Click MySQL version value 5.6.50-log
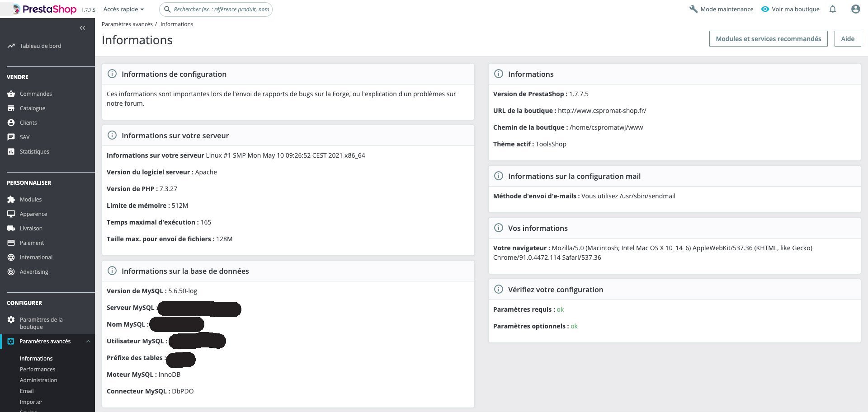This screenshot has height=412, width=868. pos(183,291)
